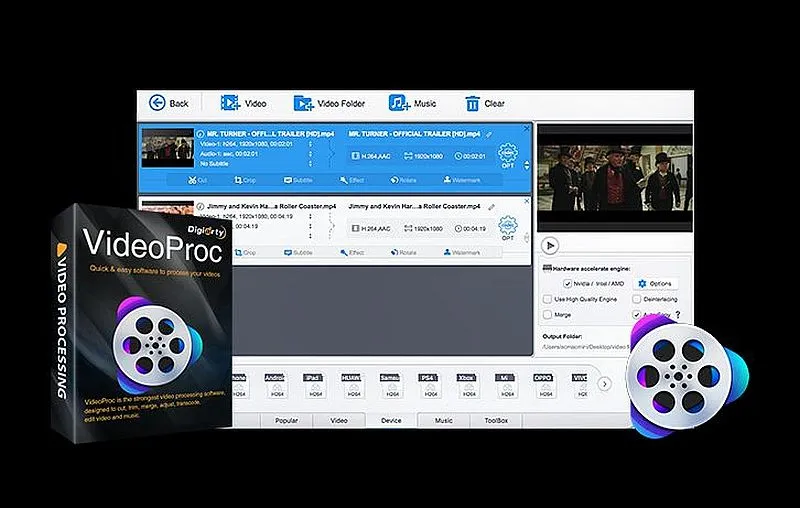Choose the Xbox H264 device profile

pyautogui.click(x=468, y=385)
